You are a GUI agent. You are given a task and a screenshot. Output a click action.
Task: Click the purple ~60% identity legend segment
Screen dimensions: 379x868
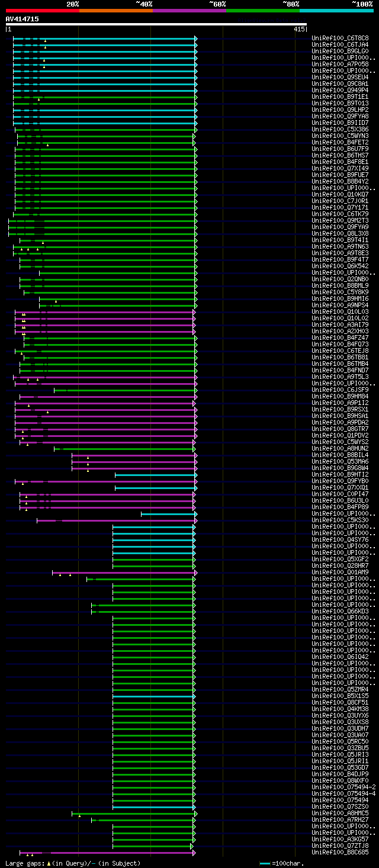(x=189, y=10)
